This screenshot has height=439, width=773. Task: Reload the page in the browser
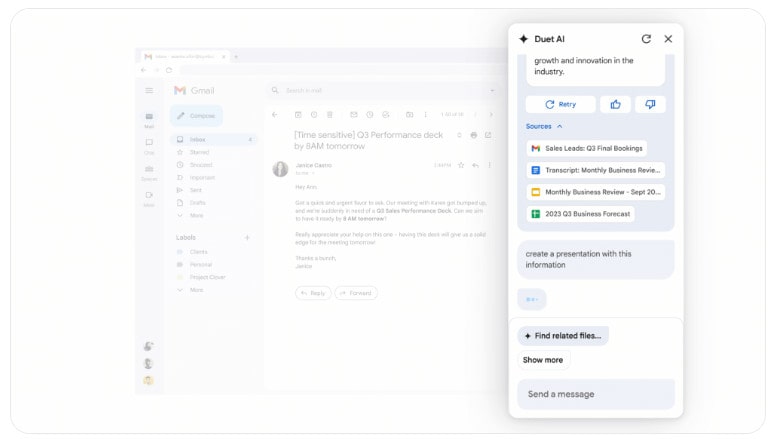[x=169, y=71]
